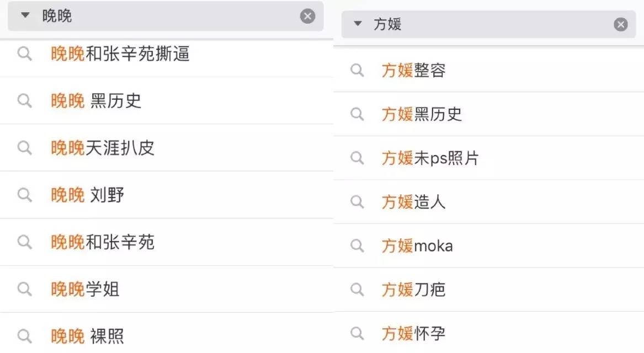
Task: Click search icon next to 晚晚 刘野
Action: point(24,195)
